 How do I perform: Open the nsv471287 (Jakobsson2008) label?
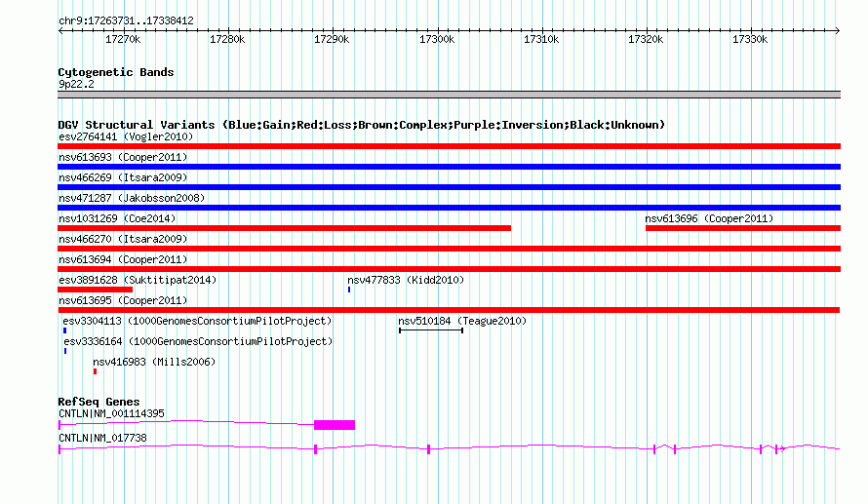tap(132, 198)
